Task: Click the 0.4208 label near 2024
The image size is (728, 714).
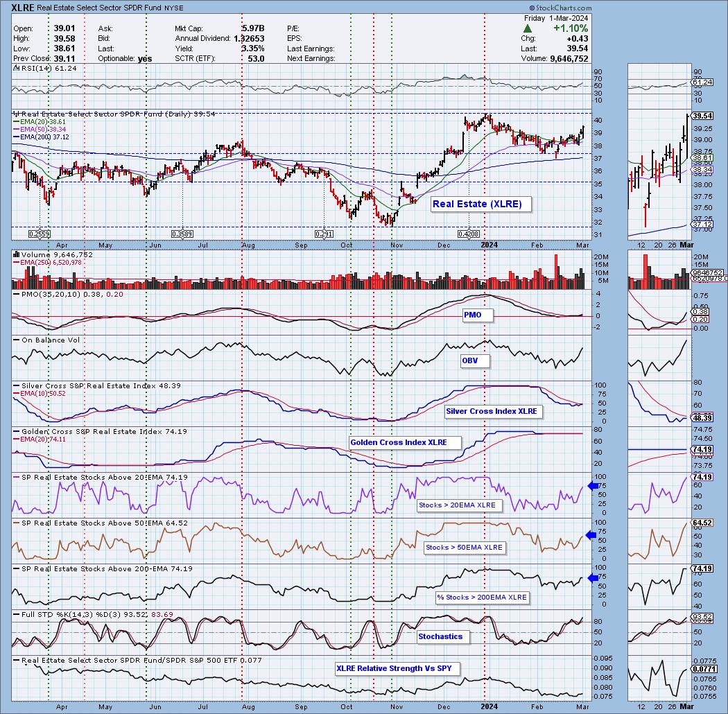Action: click(x=469, y=234)
